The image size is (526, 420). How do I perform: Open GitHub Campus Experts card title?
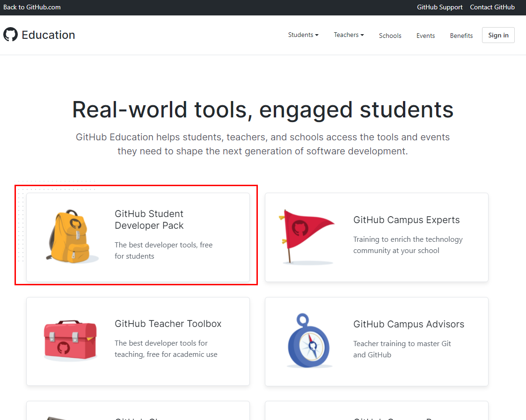406,220
